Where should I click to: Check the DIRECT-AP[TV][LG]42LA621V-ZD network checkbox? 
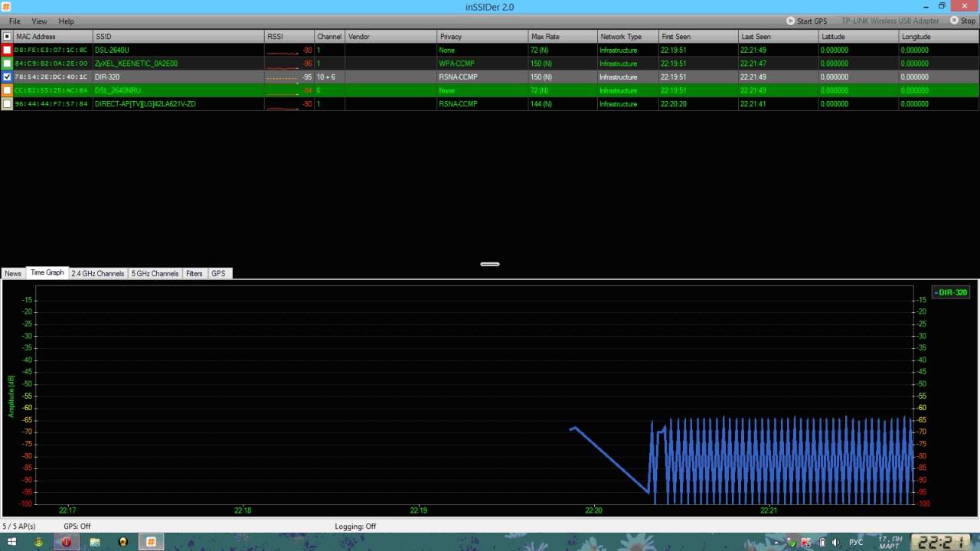pos(7,103)
